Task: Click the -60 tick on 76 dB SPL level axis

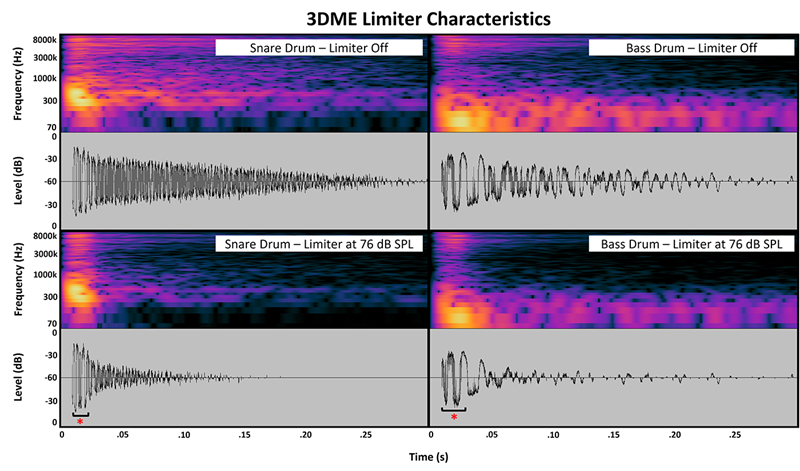Action: (51, 378)
